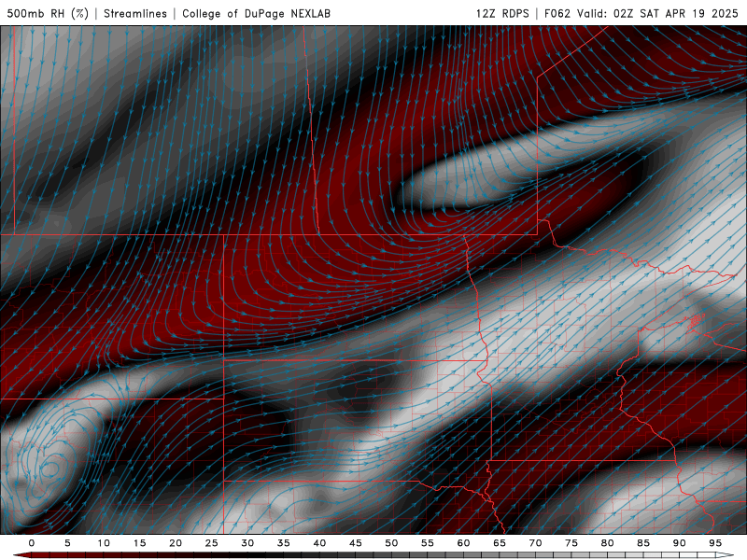Click the "F062" forecast hour text
747x560 pixels.
pyautogui.click(x=557, y=13)
